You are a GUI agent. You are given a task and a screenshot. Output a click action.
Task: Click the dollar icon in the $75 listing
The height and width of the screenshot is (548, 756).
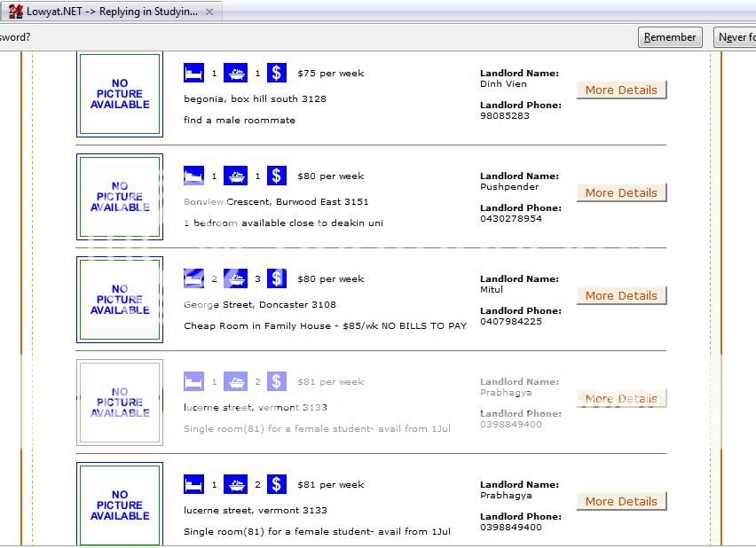point(277,73)
